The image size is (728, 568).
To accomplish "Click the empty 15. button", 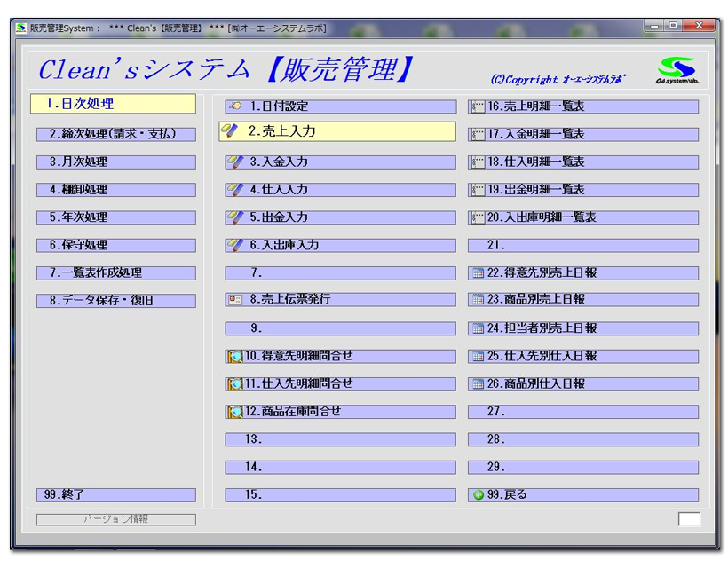I will pyautogui.click(x=340, y=495).
